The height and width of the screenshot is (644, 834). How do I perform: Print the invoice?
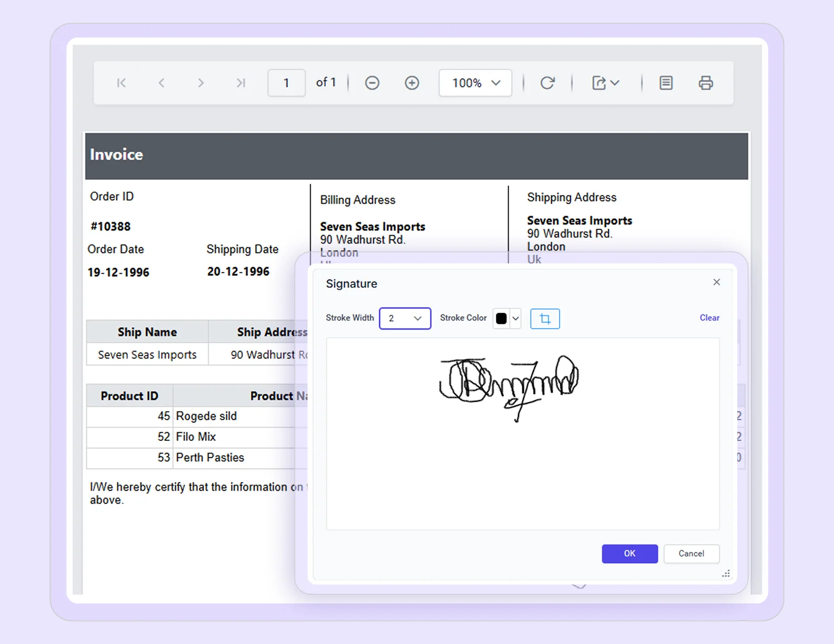(706, 83)
